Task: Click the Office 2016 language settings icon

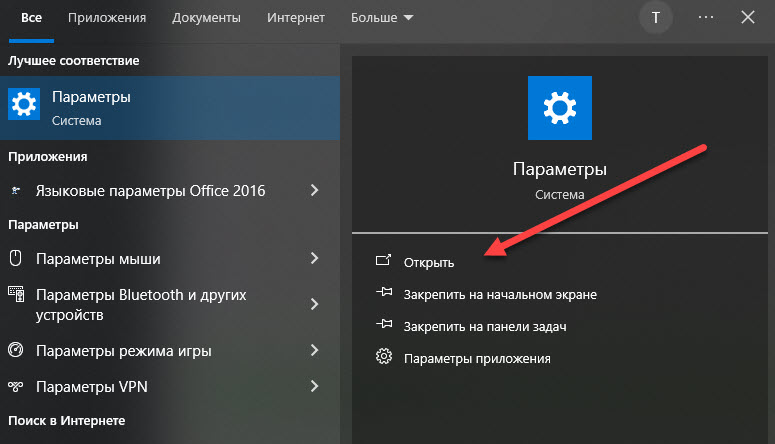Action: 16,191
